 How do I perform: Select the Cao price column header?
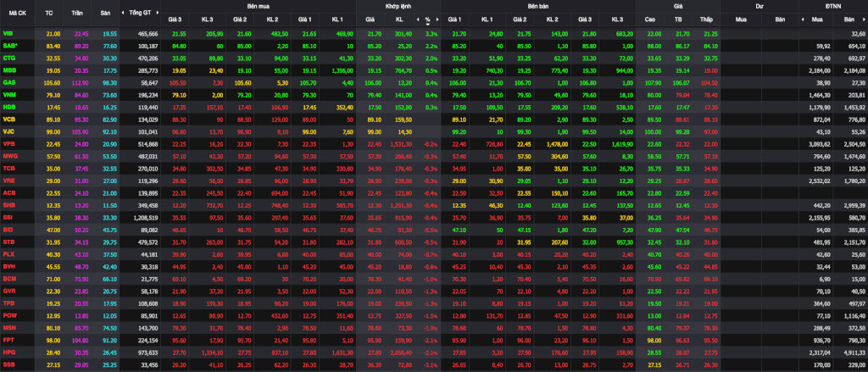650,19
